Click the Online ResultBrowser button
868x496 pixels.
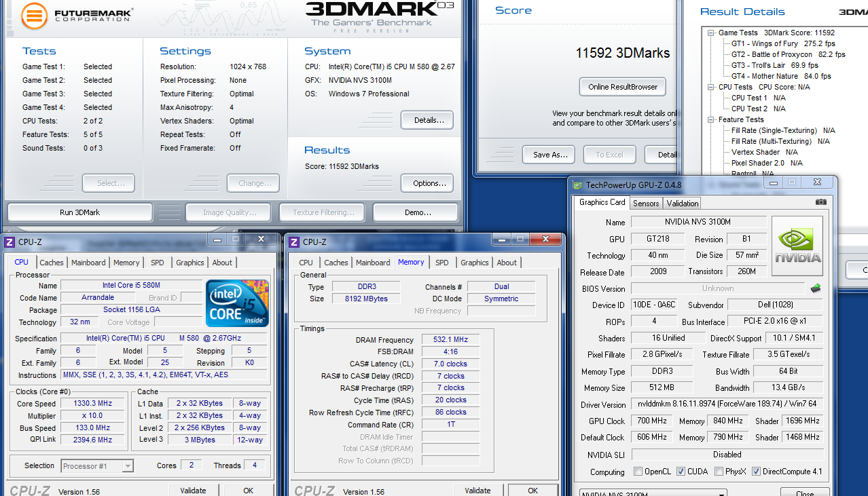pos(623,87)
